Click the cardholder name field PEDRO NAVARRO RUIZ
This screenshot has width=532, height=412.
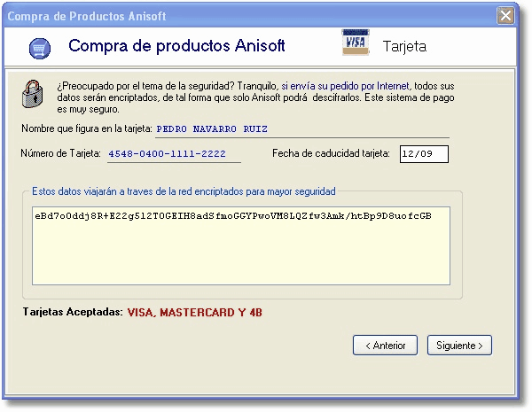click(302, 129)
